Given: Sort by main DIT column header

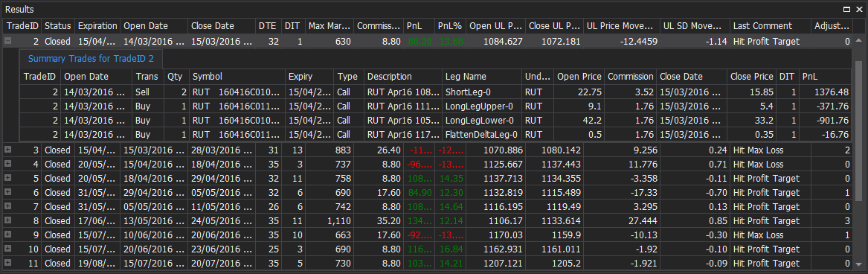Looking at the screenshot, I should (293, 26).
